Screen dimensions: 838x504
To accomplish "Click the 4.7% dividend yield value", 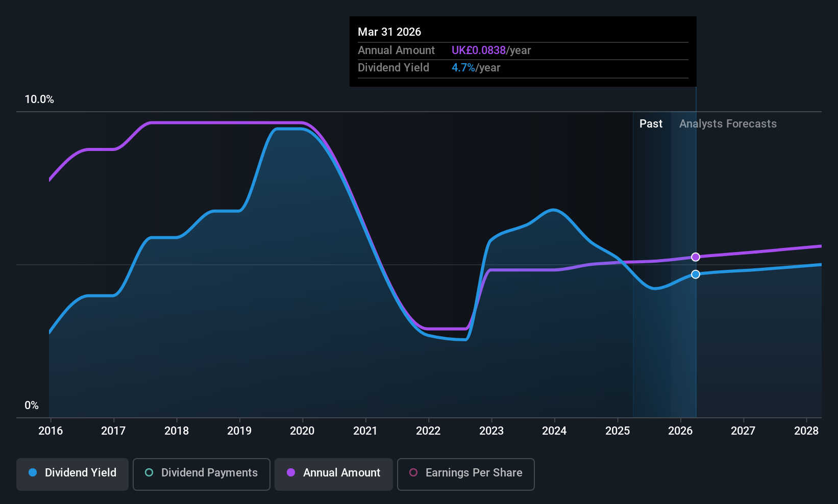I will pos(463,68).
